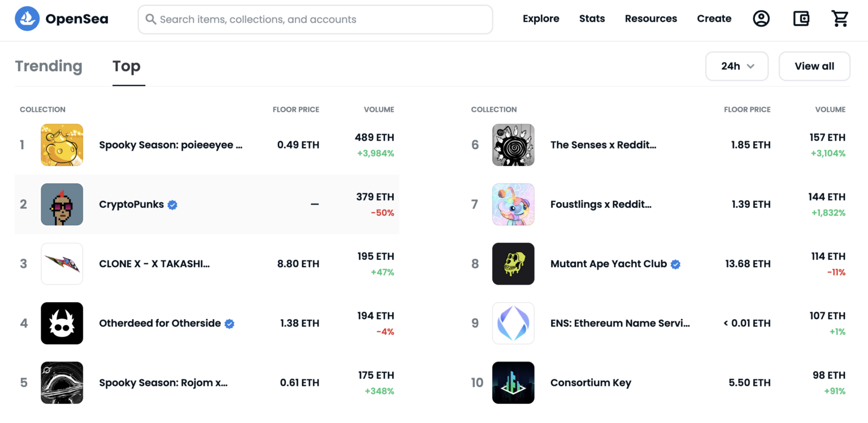This screenshot has width=868, height=423.
Task: Switch to the Trending tab
Action: [49, 66]
